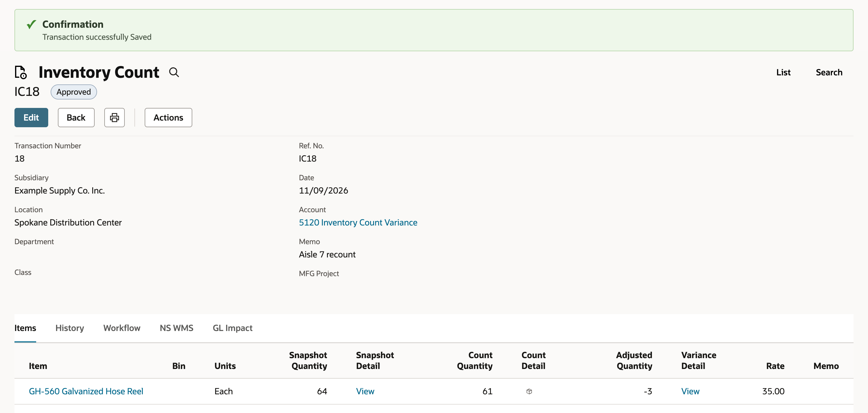The width and height of the screenshot is (868, 413).
Task: Click the print icon button
Action: click(x=115, y=117)
